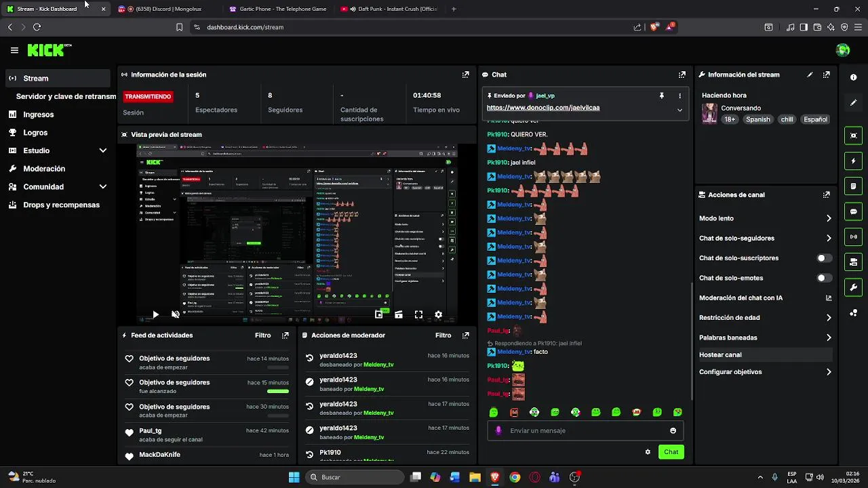Screen dimensions: 868x488
Task: Click the Spanish tag in stream info
Action: 757,119
